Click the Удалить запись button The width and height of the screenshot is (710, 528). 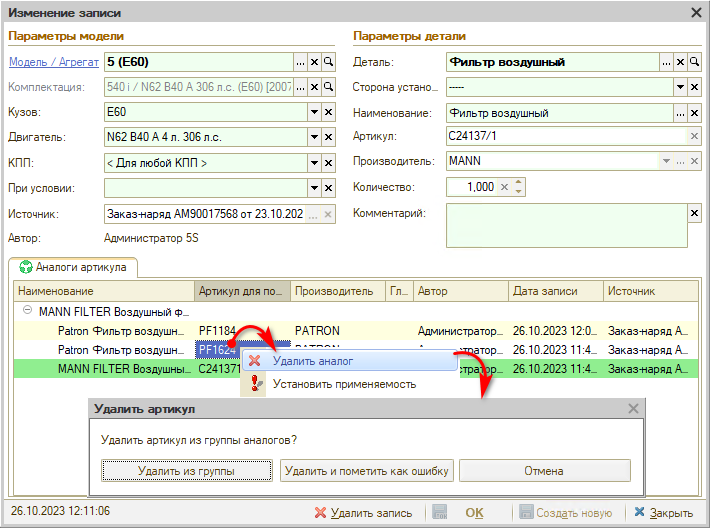coord(363,513)
